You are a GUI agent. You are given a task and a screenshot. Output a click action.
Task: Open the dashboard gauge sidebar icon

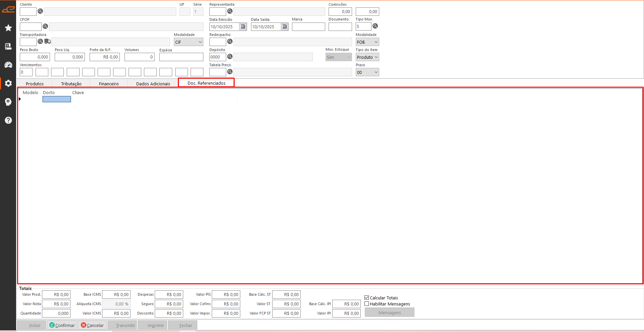[x=8, y=65]
